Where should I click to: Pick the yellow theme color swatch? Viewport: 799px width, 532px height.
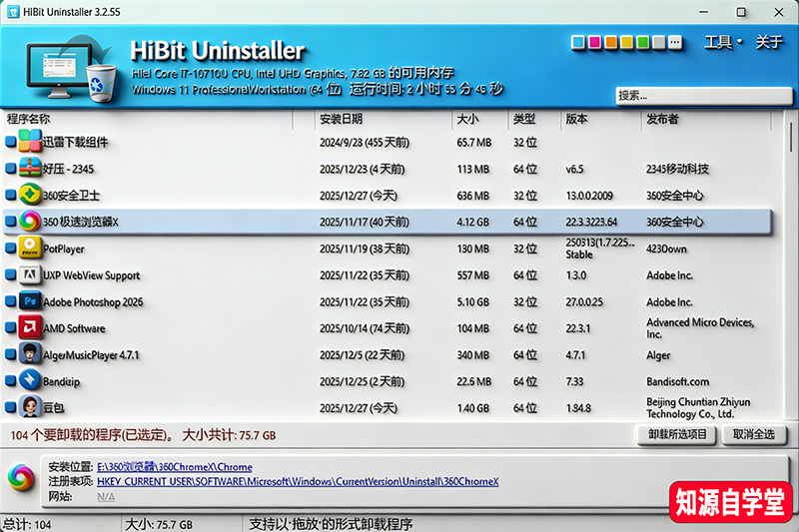pyautogui.click(x=627, y=42)
